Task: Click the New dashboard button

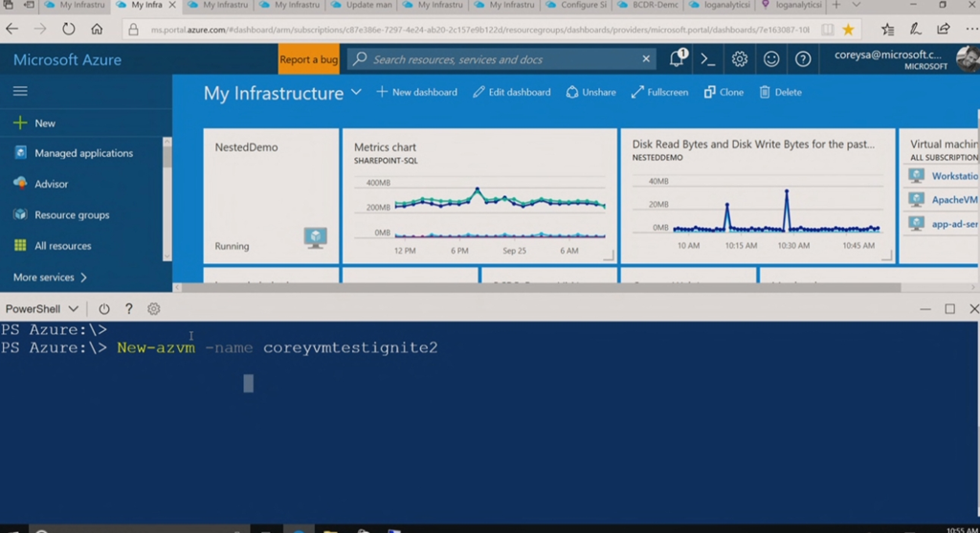Action: click(416, 93)
